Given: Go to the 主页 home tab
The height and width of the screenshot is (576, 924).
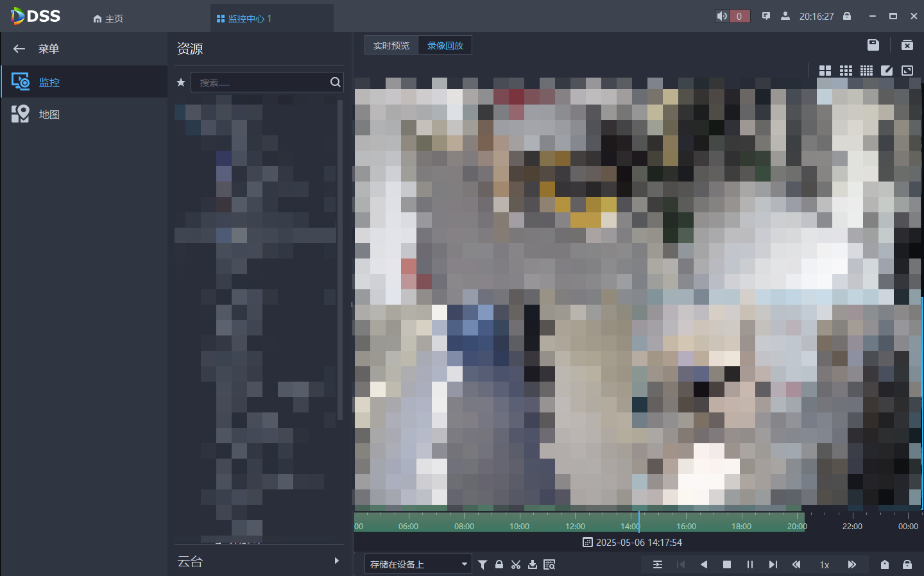Looking at the screenshot, I should point(108,19).
